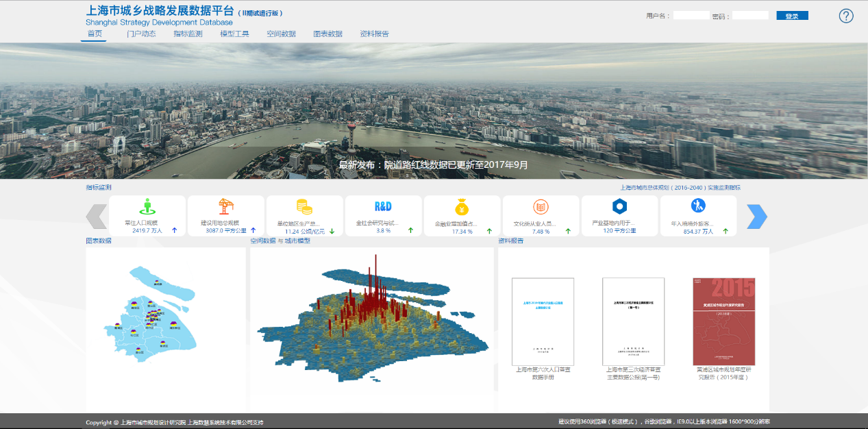The image size is (868, 429).
Task: Go to the 空间数据 menu item
Action: pyautogui.click(x=281, y=34)
